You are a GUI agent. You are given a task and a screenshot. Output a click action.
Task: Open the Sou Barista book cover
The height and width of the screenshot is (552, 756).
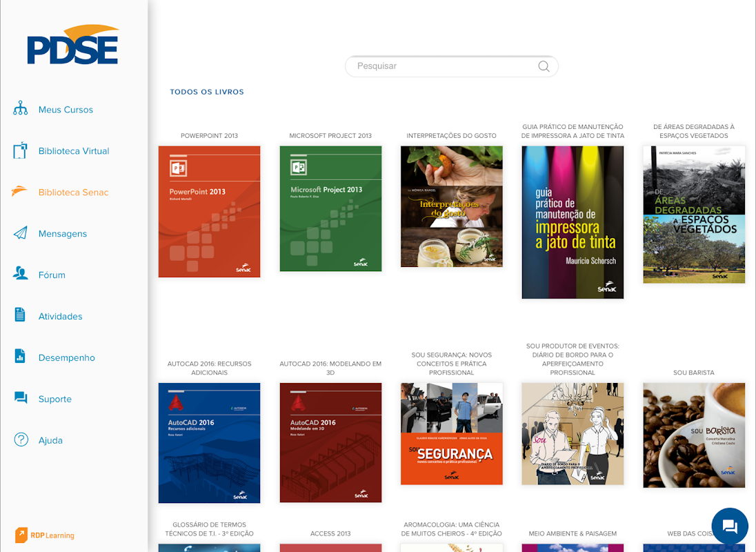pos(694,435)
